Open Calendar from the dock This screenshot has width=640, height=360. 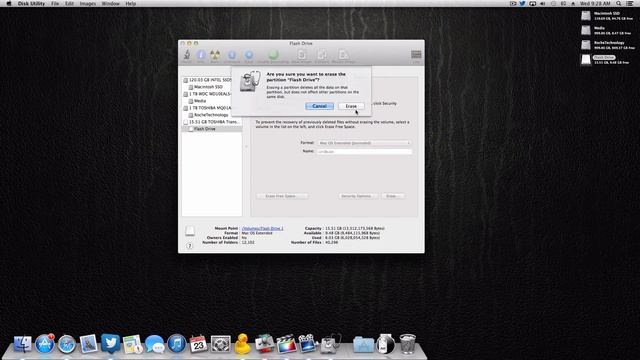coord(199,344)
